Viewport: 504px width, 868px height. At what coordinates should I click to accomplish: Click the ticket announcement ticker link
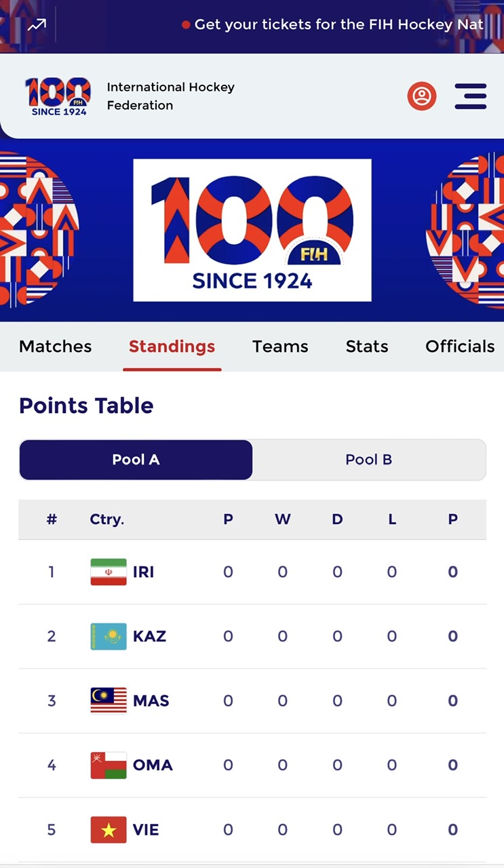(338, 25)
